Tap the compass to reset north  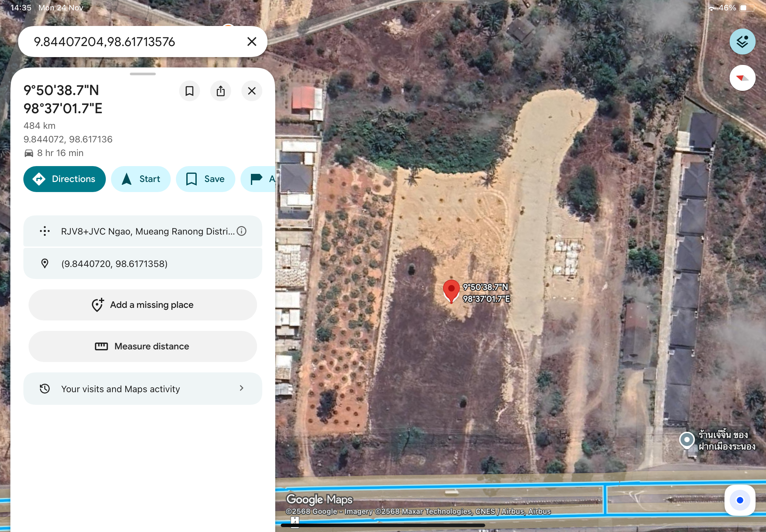point(742,78)
